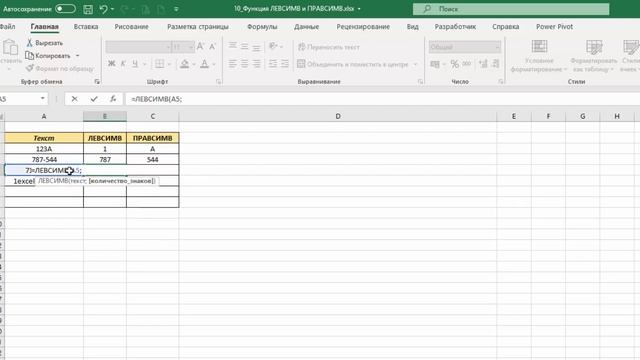
Task: Open the Общий number format dropdown
Action: [x=497, y=47]
